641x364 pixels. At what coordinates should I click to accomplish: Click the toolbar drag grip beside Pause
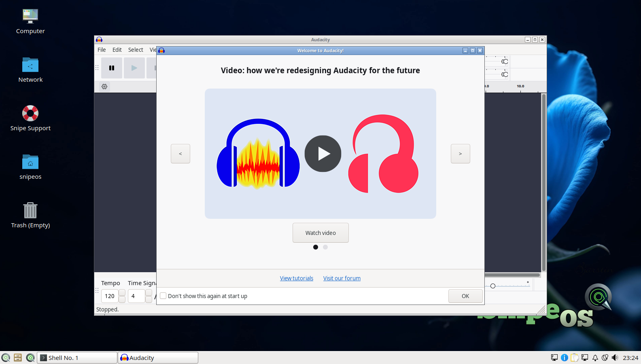(97, 68)
